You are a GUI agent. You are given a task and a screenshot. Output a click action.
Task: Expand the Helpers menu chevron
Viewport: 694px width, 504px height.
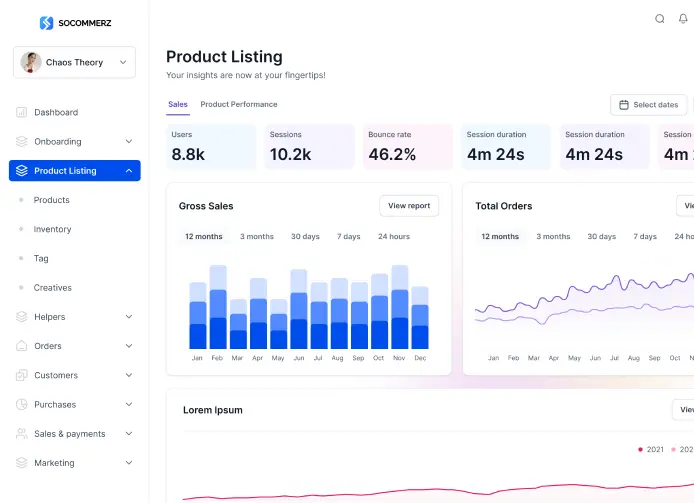pyautogui.click(x=129, y=317)
